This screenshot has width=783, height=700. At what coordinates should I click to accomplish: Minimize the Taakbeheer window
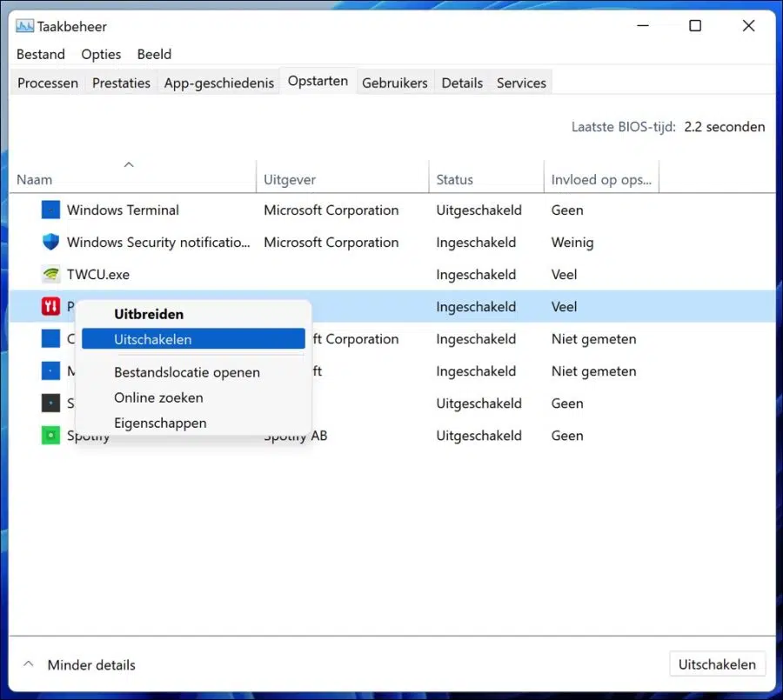coord(643,25)
